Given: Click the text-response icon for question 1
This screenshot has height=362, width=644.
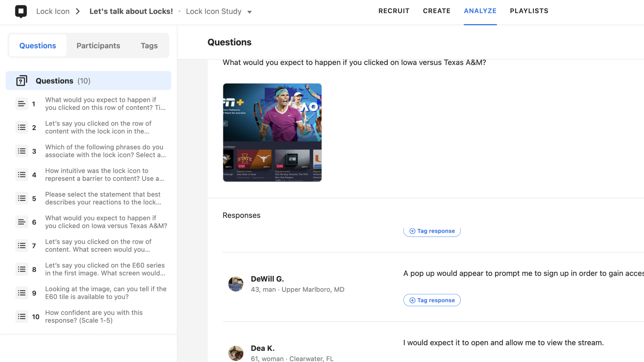Looking at the screenshot, I should tap(22, 104).
